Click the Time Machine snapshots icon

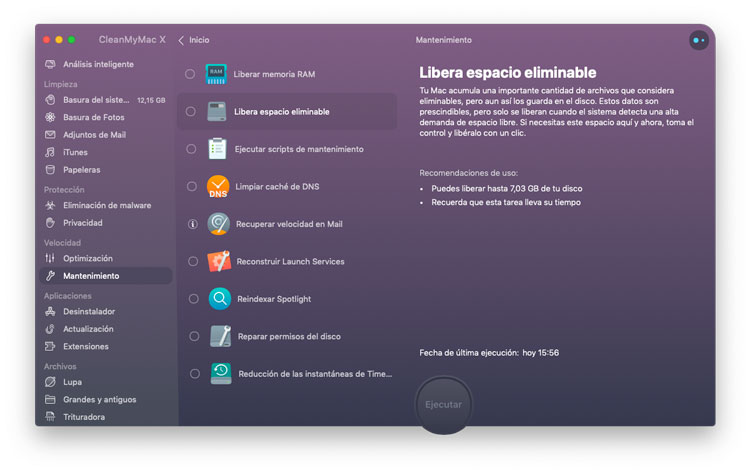tap(221, 373)
